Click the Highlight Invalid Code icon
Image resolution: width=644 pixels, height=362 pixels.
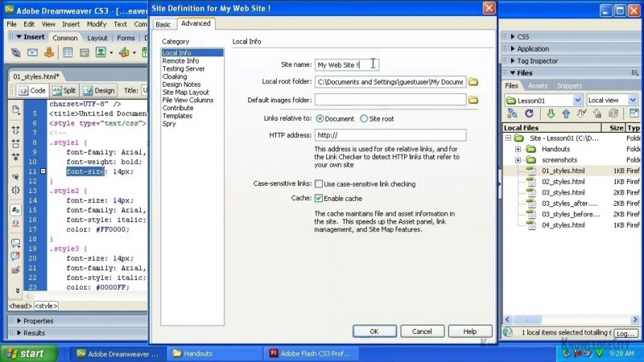[x=15, y=224]
